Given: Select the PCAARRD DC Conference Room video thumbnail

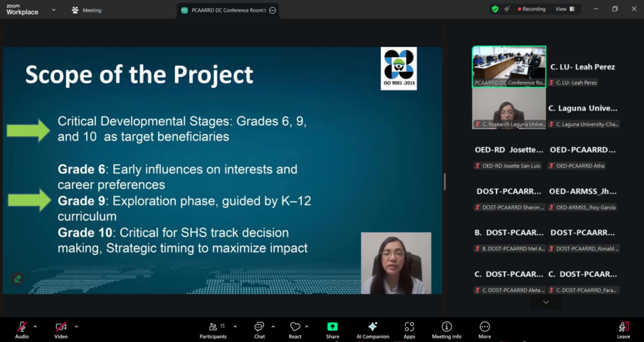Looking at the screenshot, I should point(509,66).
